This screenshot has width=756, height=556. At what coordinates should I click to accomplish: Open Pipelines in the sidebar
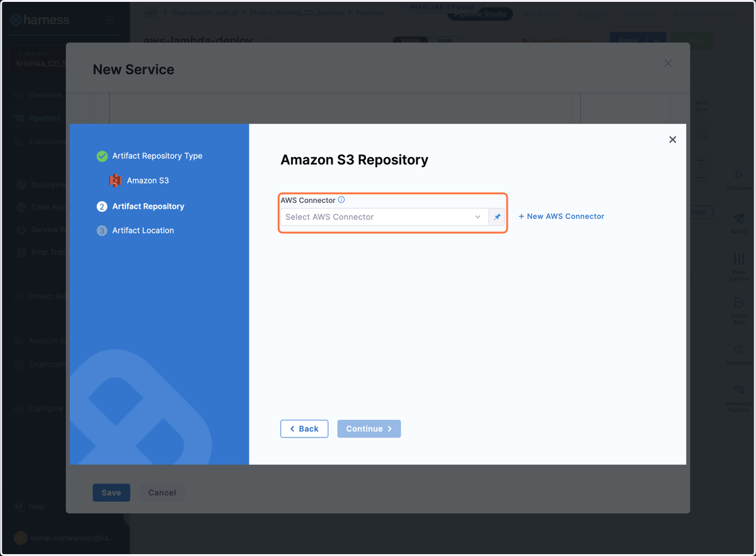coord(38,118)
